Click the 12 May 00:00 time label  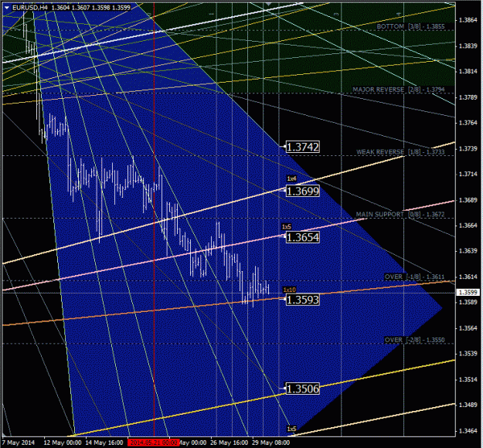[x=63, y=443]
